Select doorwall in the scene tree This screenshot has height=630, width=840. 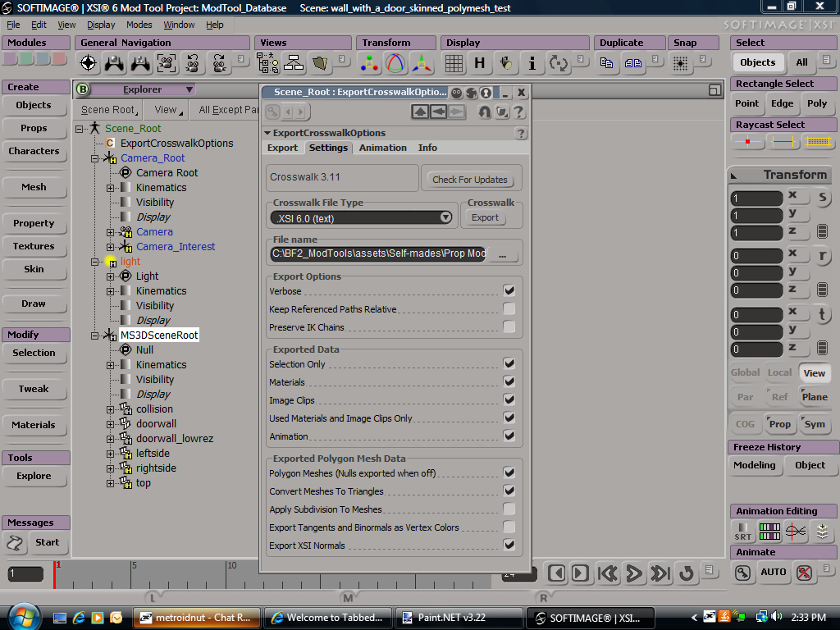click(156, 424)
